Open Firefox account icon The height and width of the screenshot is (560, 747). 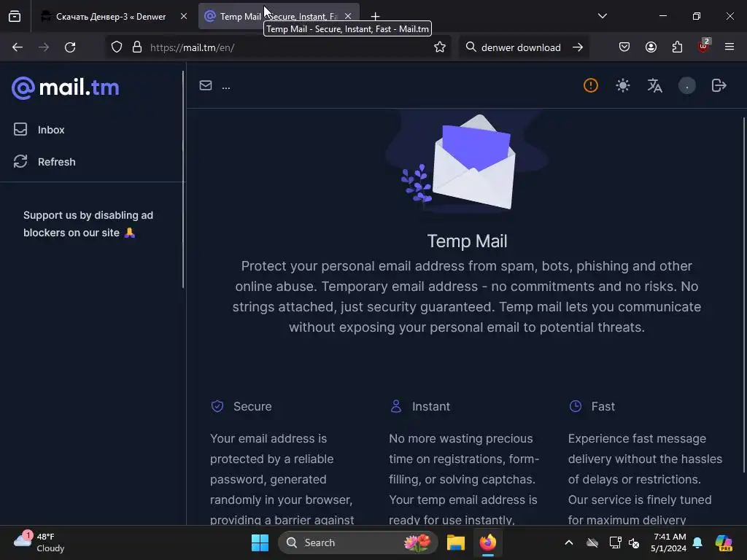click(651, 47)
